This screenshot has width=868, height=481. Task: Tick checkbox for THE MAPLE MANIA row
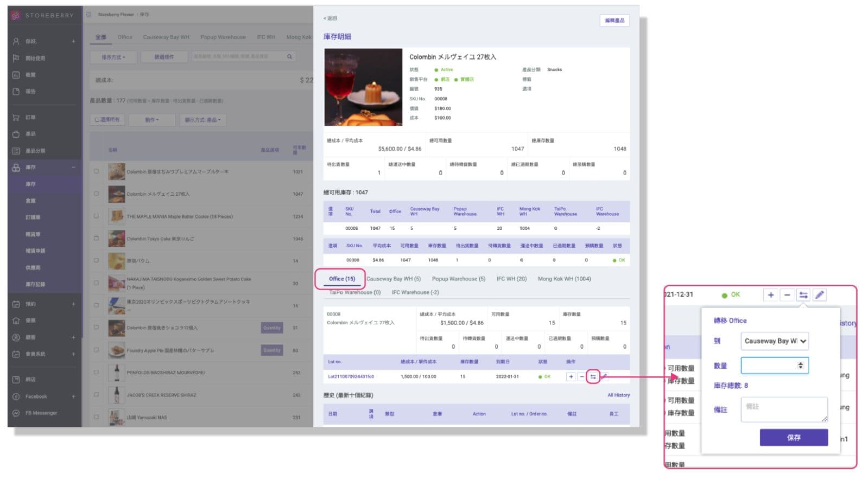[97, 216]
